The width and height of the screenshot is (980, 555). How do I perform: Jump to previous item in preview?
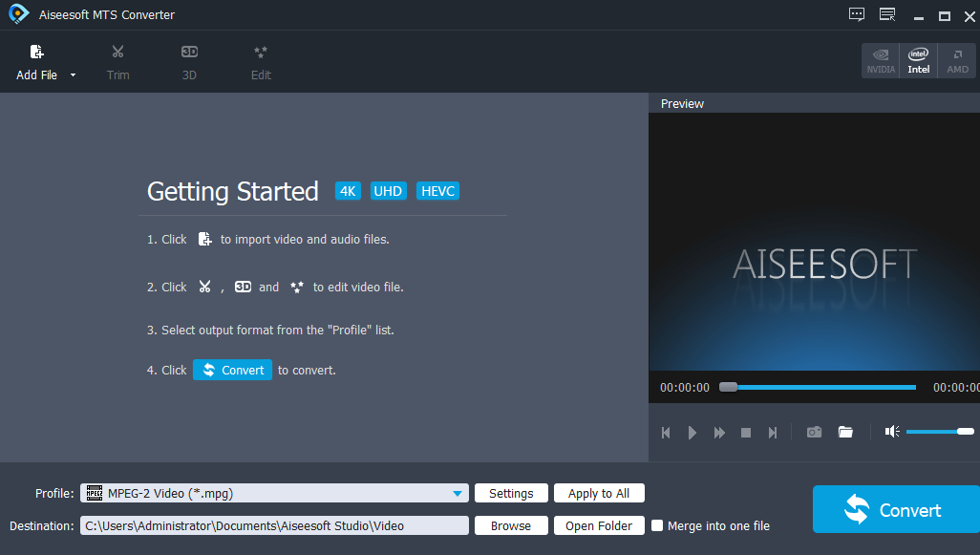tap(666, 433)
